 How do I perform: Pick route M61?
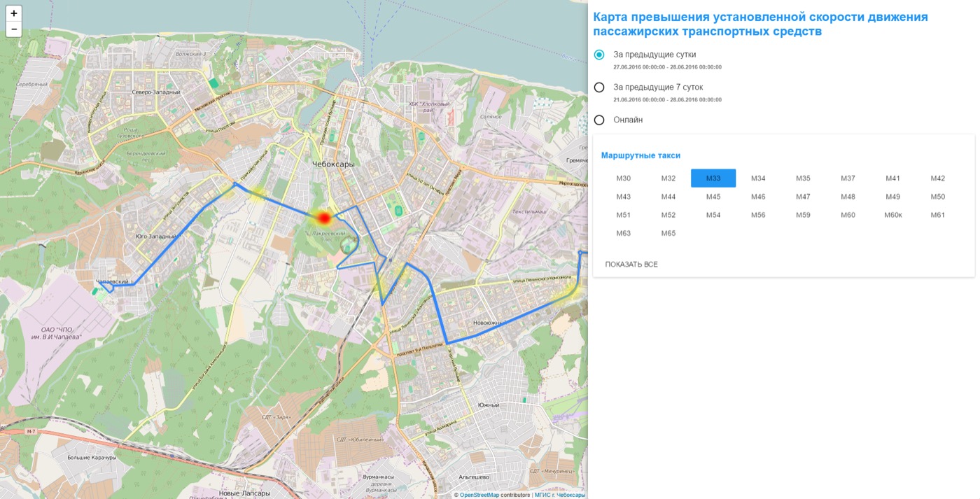(x=938, y=215)
